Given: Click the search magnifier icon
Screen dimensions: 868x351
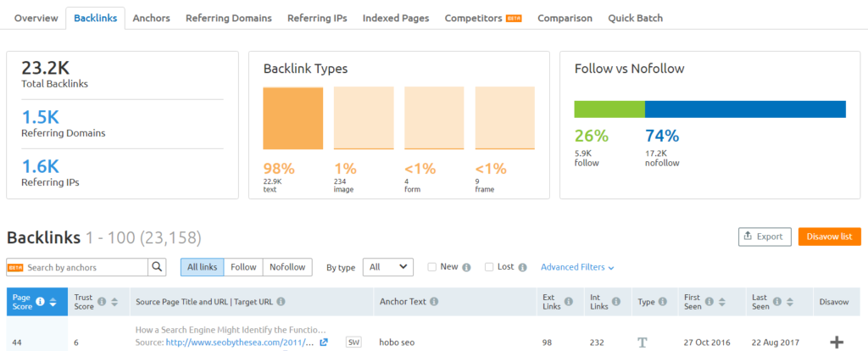Looking at the screenshot, I should [x=158, y=267].
